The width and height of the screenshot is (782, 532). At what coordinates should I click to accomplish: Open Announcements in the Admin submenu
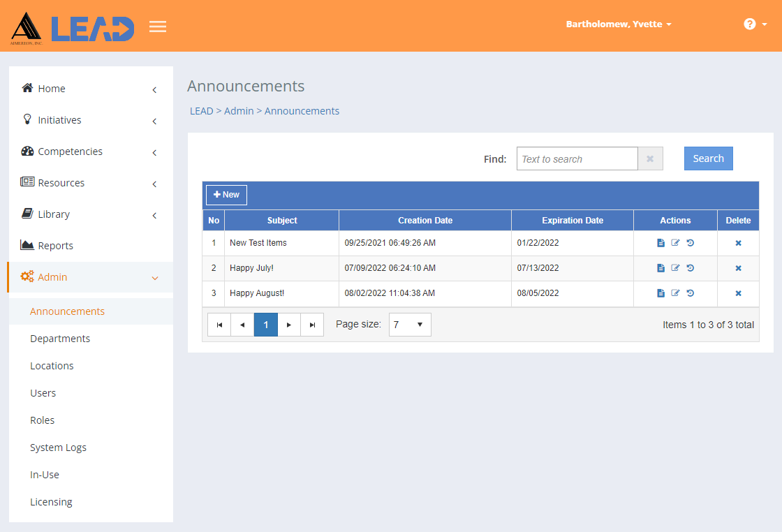click(67, 311)
